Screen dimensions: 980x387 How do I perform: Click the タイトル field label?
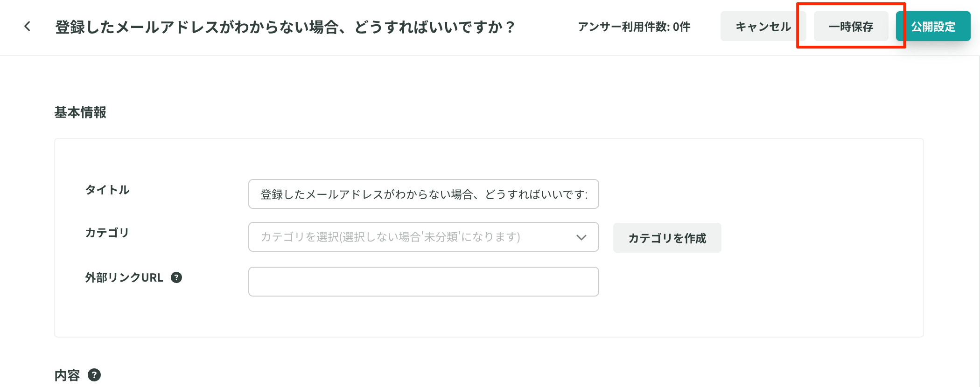point(107,190)
